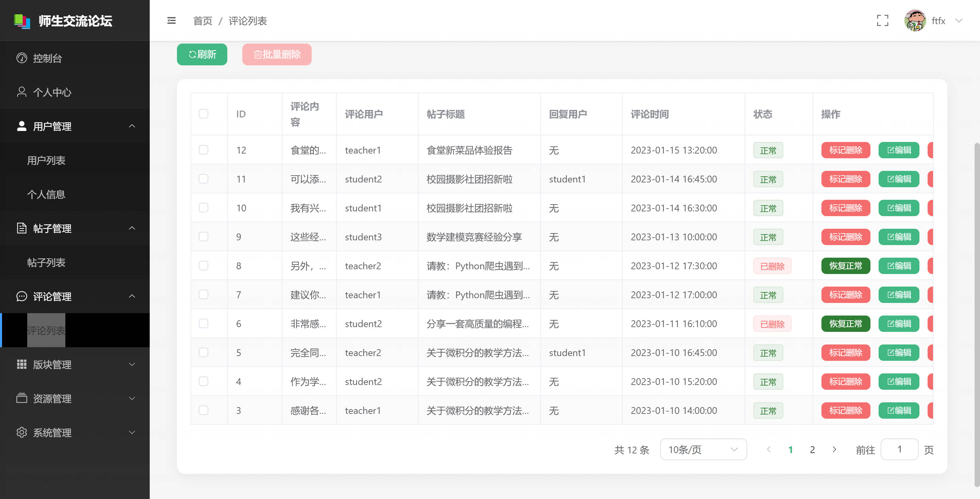Click the 用户管理 person icon
The width and height of the screenshot is (980, 499).
(x=22, y=126)
